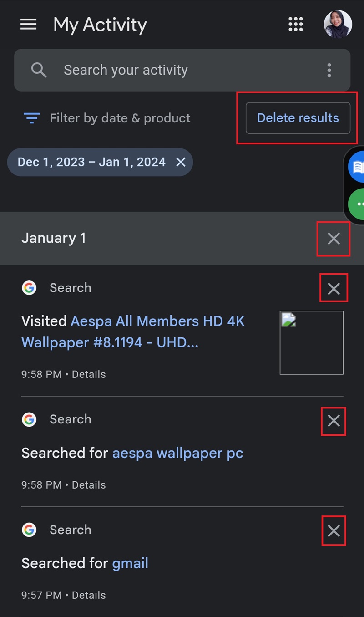The image size is (364, 617).
Task: Click the broken wallpaper thumbnail image
Action: click(x=311, y=342)
